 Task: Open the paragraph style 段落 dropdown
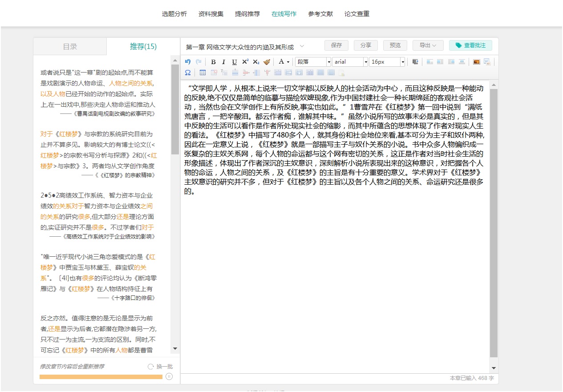[x=313, y=62]
